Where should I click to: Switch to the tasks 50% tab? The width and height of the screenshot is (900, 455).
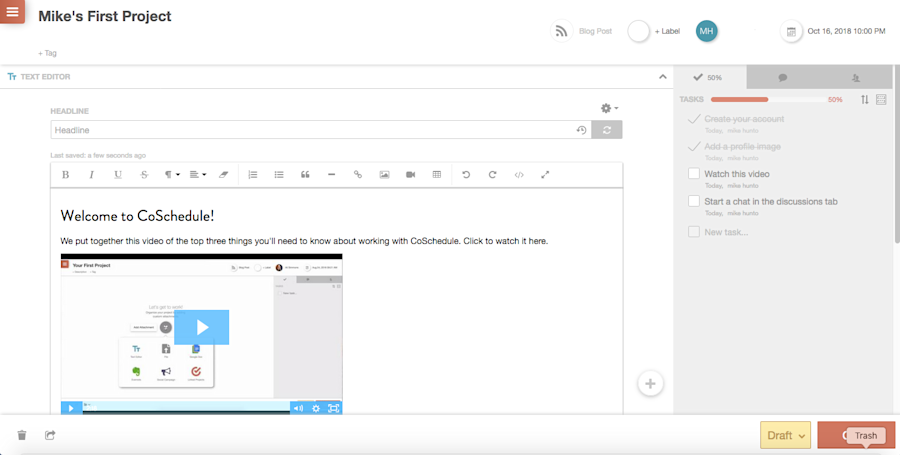(709, 77)
